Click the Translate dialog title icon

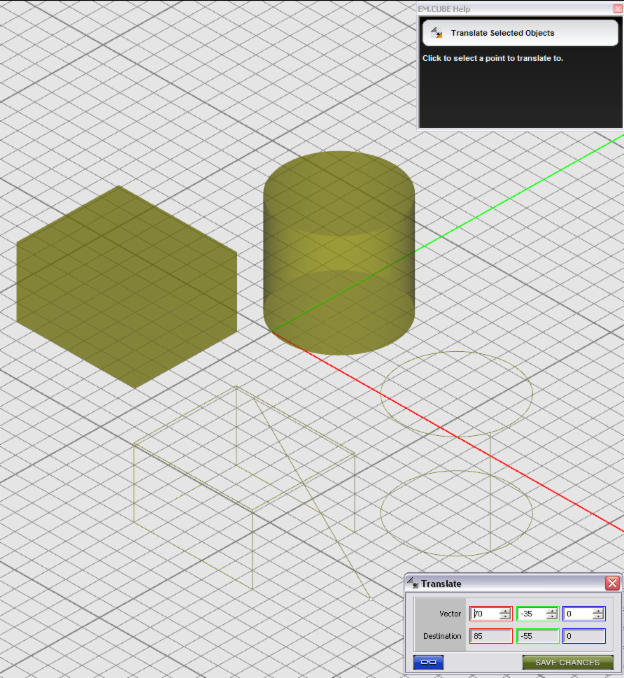click(412, 583)
